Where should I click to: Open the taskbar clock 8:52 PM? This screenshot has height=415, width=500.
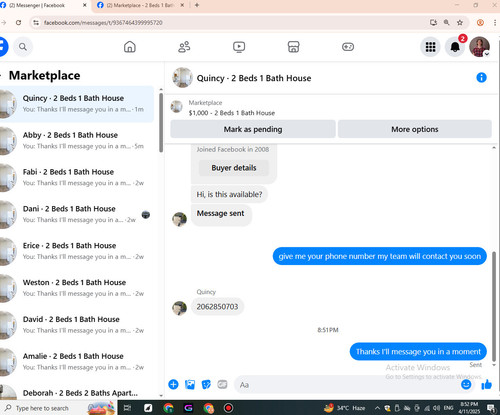tap(469, 407)
